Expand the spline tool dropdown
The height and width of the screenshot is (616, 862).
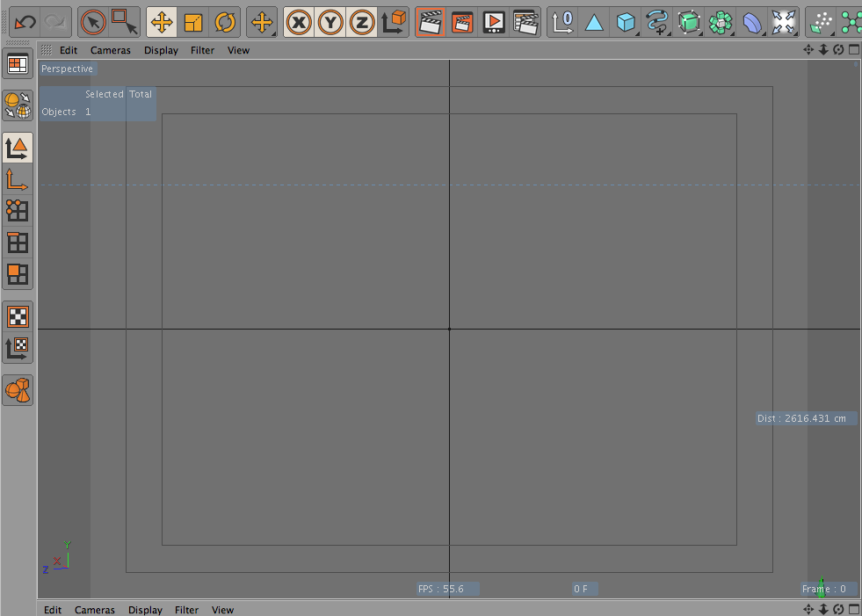(656, 22)
